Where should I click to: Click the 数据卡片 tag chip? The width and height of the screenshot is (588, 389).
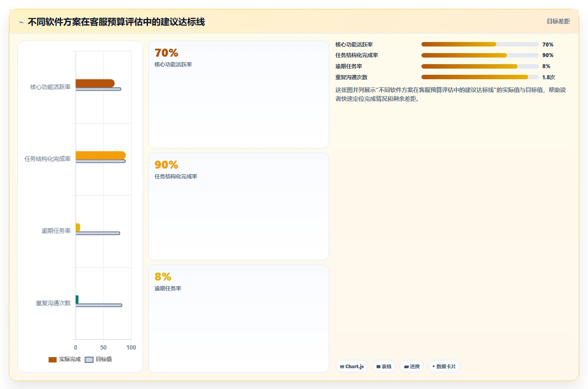444,366
